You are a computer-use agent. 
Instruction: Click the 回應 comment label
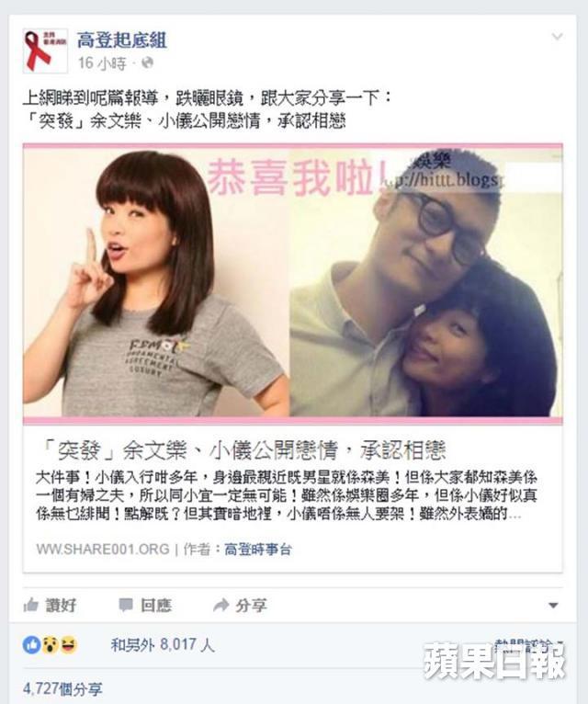156,606
